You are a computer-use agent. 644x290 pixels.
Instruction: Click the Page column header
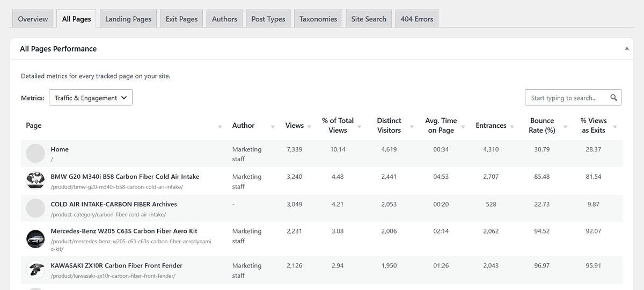34,125
